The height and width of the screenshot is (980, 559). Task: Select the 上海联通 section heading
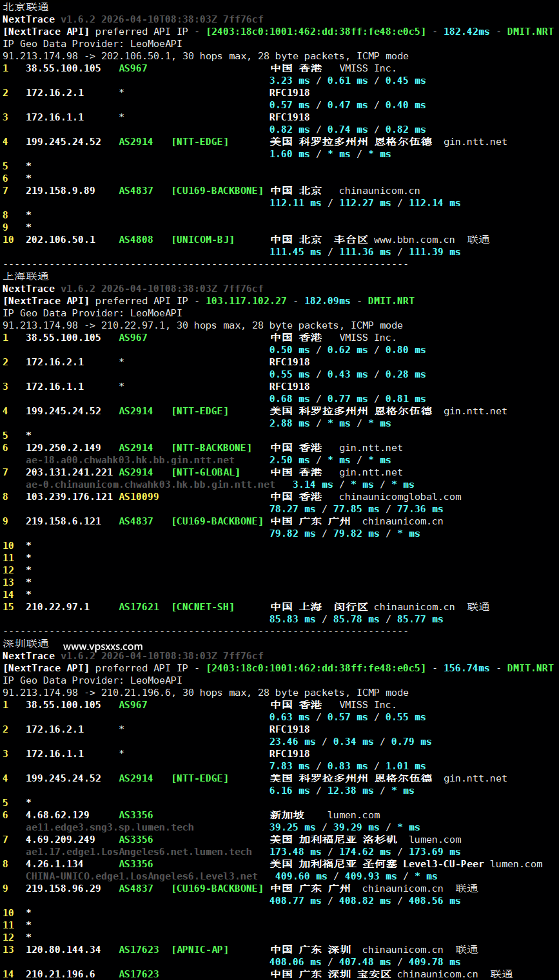point(26,276)
